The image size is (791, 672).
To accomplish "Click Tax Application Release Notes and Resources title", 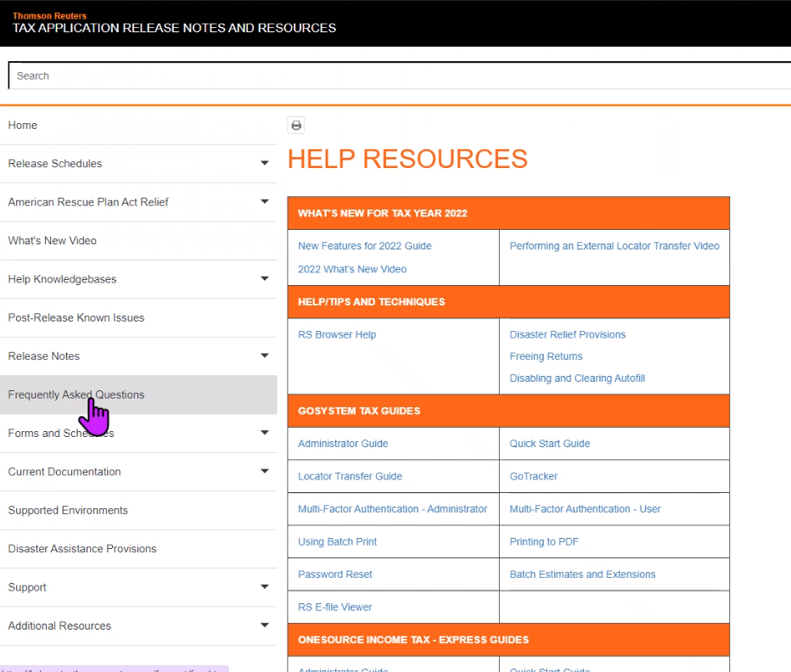I will point(174,28).
